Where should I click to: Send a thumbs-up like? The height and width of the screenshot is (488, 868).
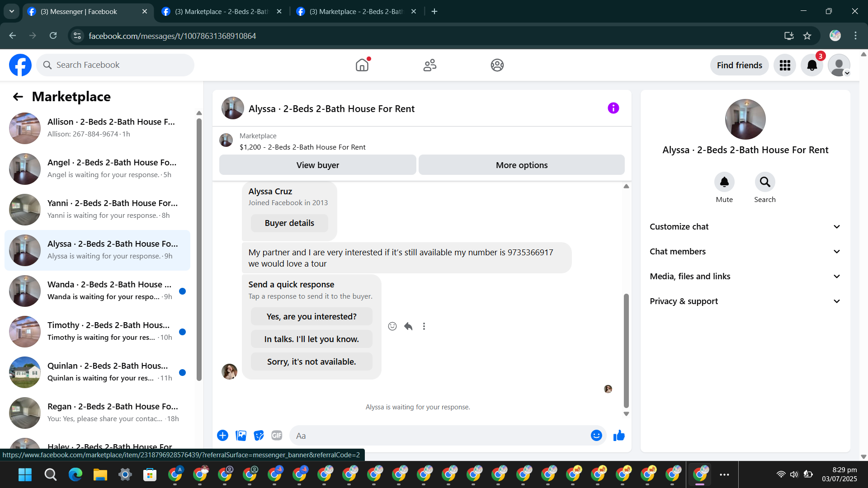click(619, 436)
